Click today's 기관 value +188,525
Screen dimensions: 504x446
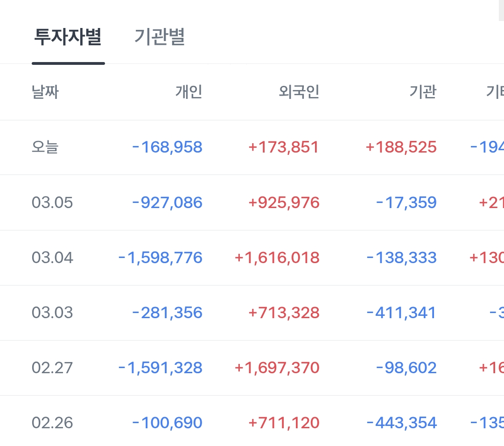point(401,147)
